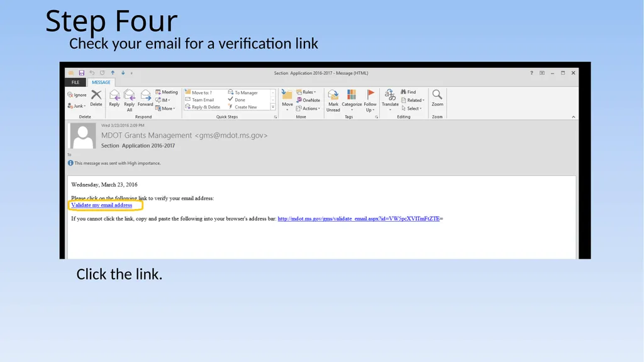644x362 pixels.
Task: Collapse the ribbon with the chevron
Action: pos(574,117)
